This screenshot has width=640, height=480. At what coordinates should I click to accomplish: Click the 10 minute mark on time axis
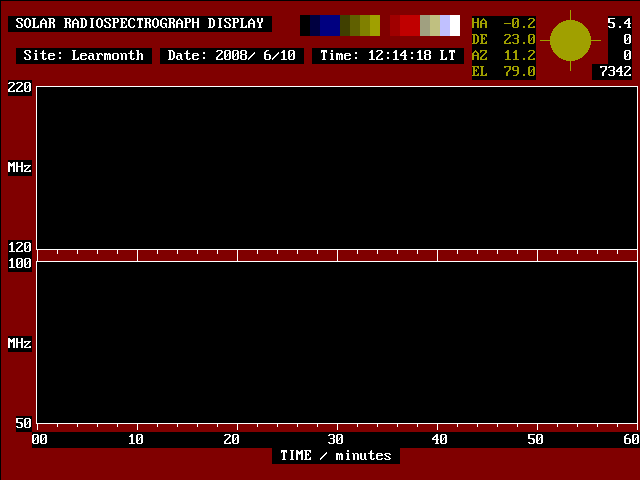(136, 440)
